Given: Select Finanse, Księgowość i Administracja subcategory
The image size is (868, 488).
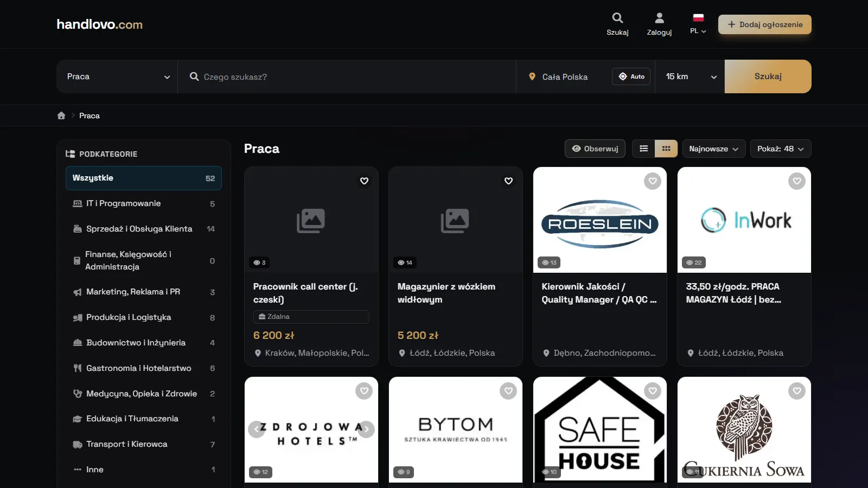Looking at the screenshot, I should coord(144,260).
